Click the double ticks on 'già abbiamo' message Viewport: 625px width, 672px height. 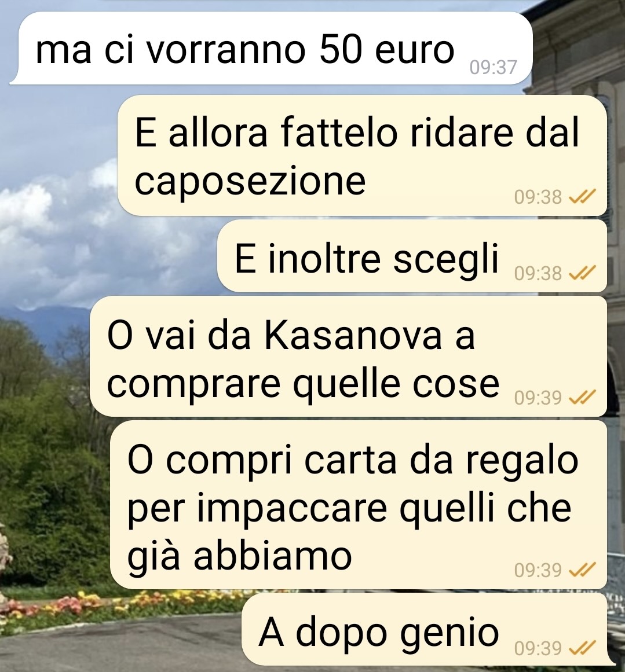[582, 570]
